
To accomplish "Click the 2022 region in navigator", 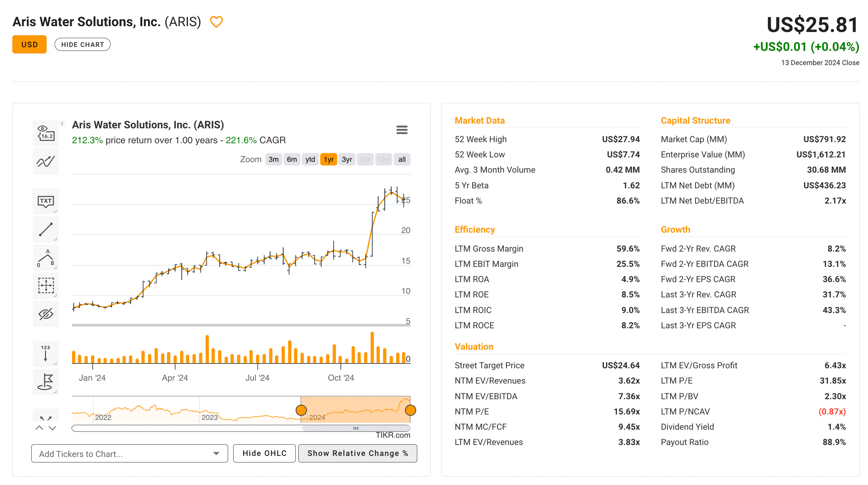I will pyautogui.click(x=103, y=417).
